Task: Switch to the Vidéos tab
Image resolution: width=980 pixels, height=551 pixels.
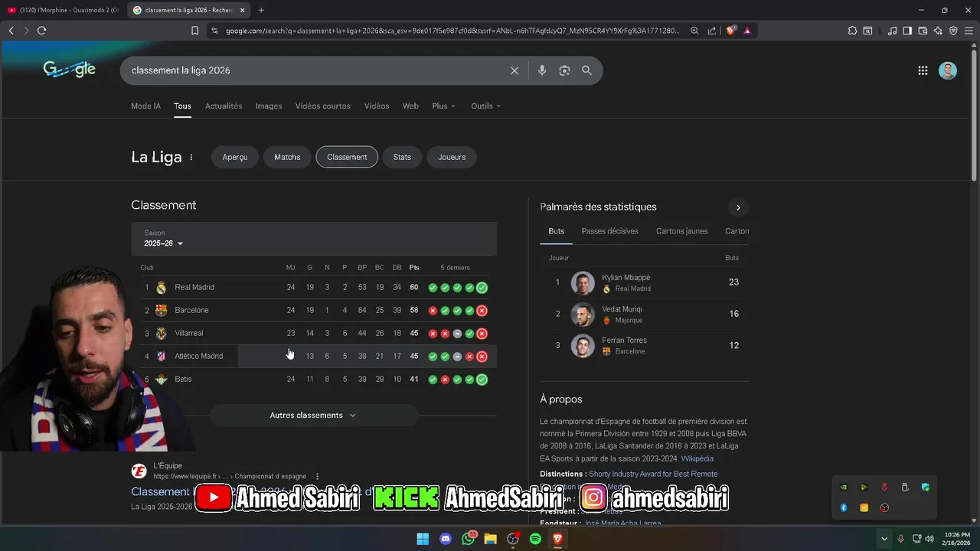Action: click(377, 106)
